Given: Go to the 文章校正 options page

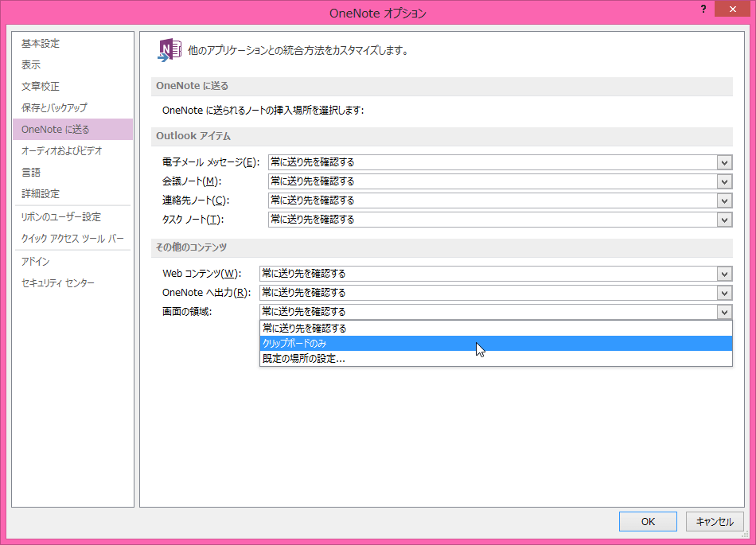Looking at the screenshot, I should pos(72,86).
